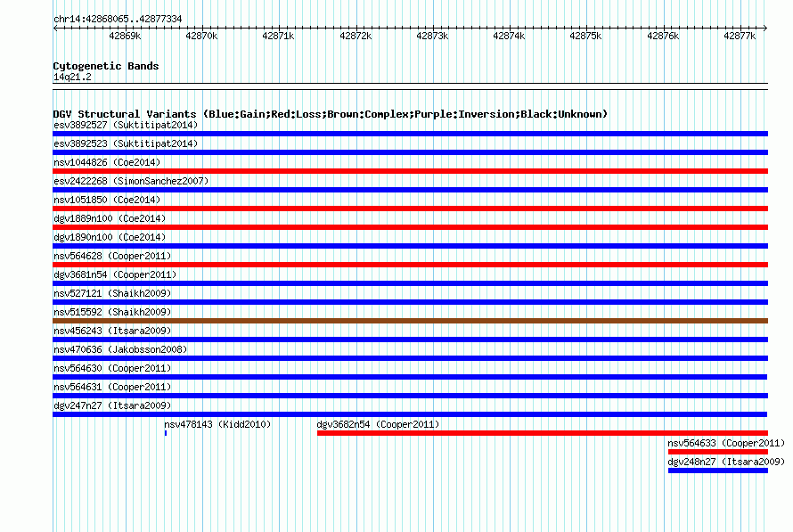Click the esv3892527 (Suktitipat2014) variant label
Viewport: 793px width, 532px height.
(x=126, y=125)
